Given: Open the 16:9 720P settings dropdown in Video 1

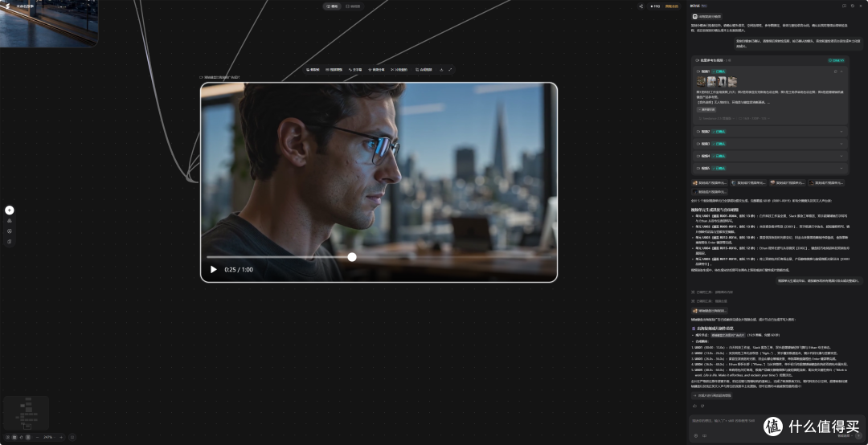Looking at the screenshot, I should click(755, 118).
